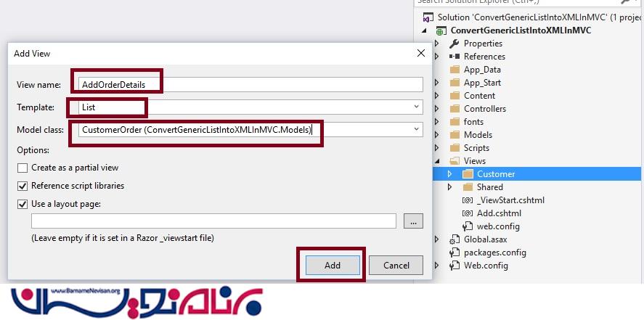Image resolution: width=644 pixels, height=320 pixels.
Task: Expand the Web.config node
Action: tap(436, 266)
